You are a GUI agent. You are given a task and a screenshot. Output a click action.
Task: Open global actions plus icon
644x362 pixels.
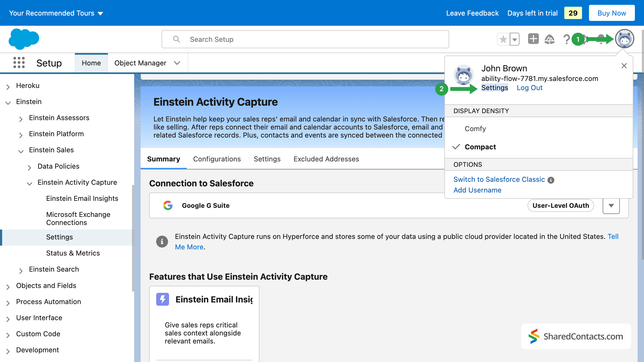[533, 39]
